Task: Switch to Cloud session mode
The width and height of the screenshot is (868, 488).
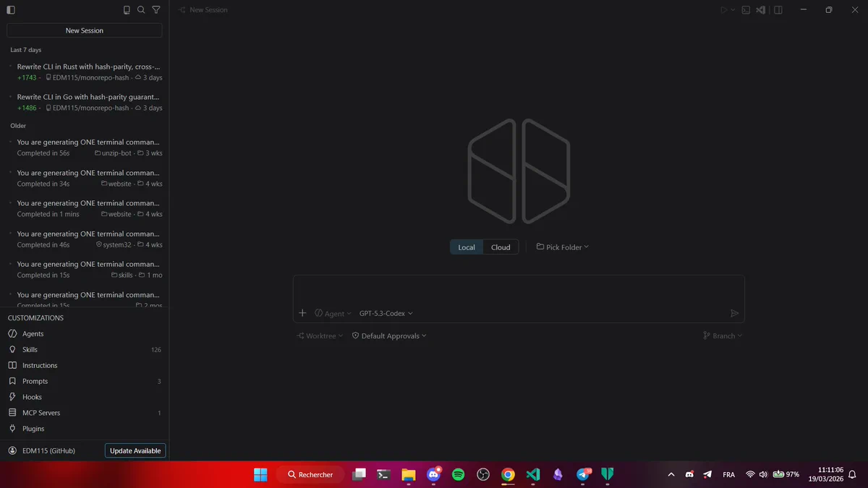Action: click(x=501, y=247)
